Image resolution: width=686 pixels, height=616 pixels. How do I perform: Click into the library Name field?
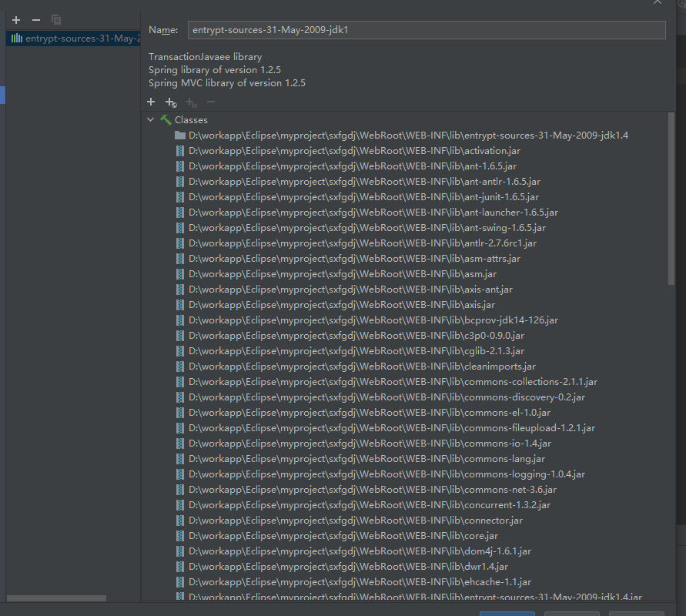(x=427, y=30)
